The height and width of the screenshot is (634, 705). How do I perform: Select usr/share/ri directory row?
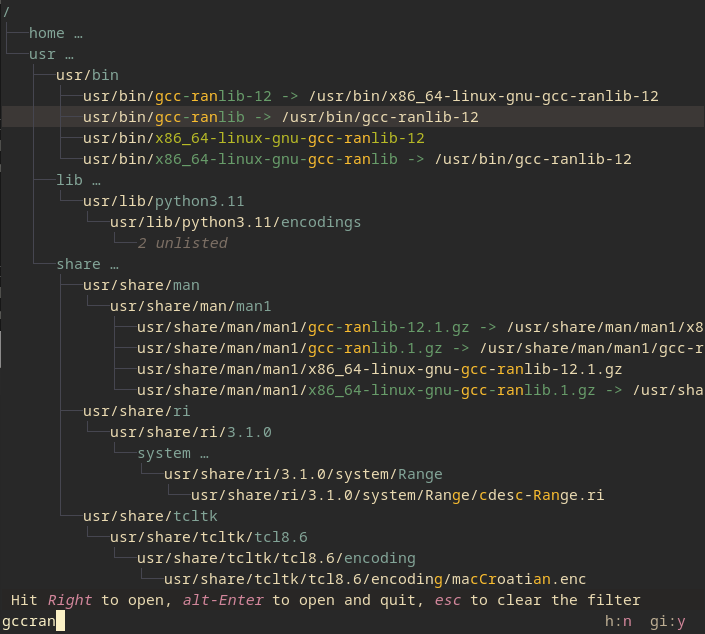[137, 411]
